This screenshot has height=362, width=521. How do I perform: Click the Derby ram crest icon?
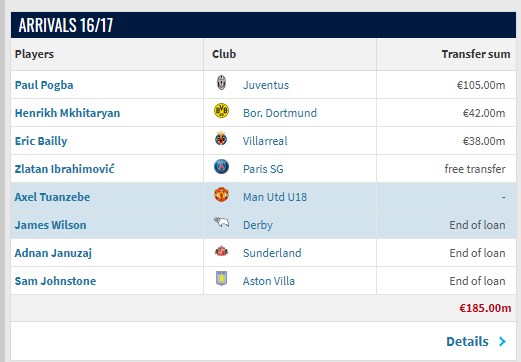(221, 222)
